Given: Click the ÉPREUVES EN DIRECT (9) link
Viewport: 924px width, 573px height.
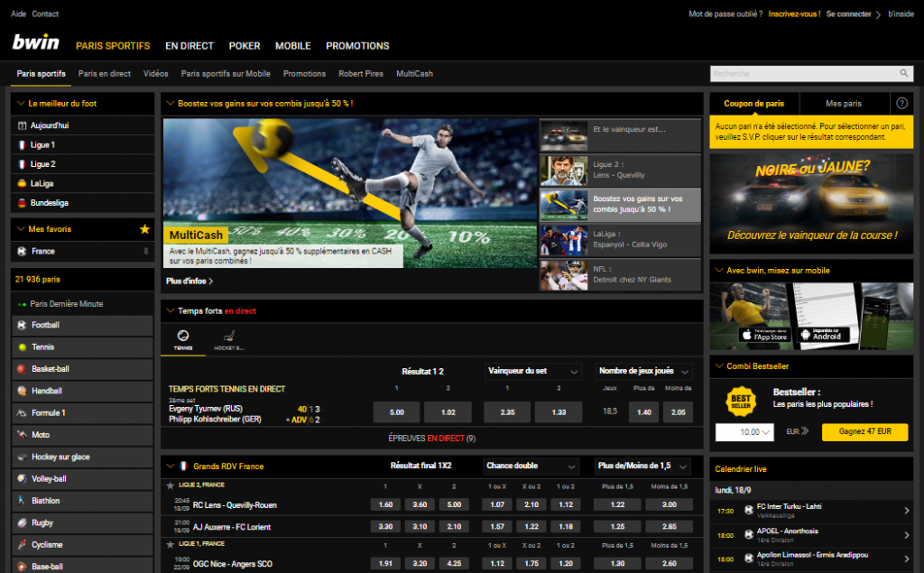Looking at the screenshot, I should point(432,438).
